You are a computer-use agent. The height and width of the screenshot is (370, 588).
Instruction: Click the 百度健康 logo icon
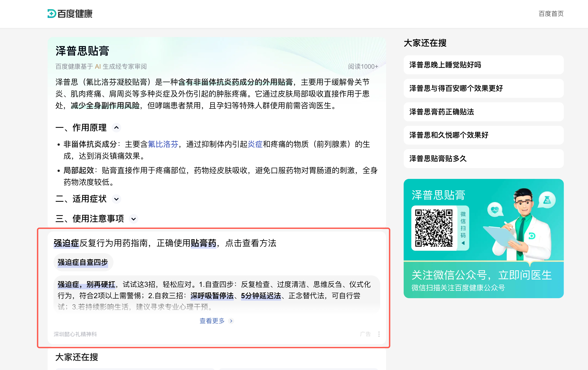pos(52,14)
